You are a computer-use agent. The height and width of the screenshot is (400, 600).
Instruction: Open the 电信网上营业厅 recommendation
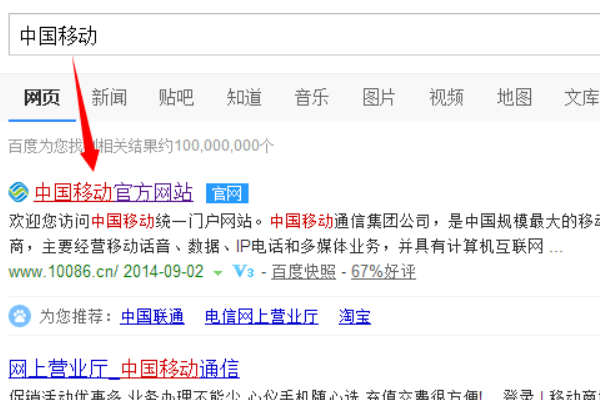click(x=261, y=317)
